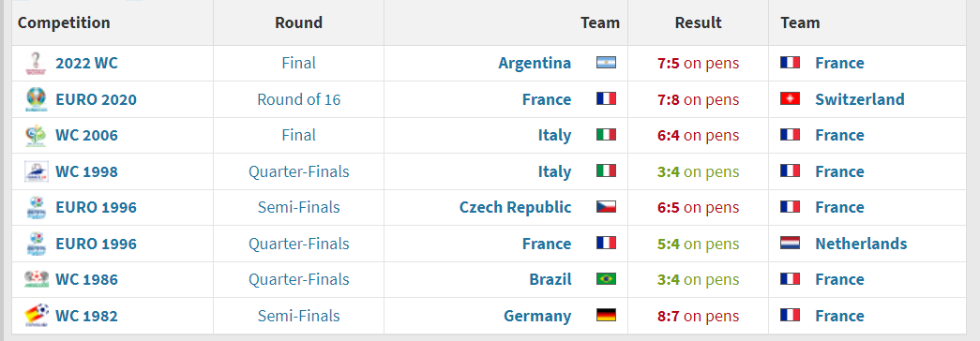This screenshot has height=341, width=980.
Task: Click the Result column header
Action: (x=698, y=23)
